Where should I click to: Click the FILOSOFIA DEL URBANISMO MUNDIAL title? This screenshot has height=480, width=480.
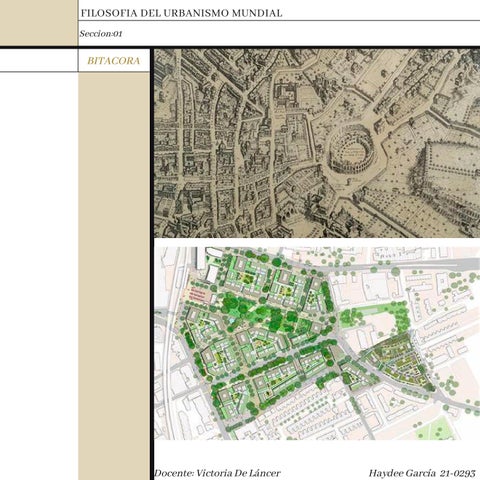[181, 13]
